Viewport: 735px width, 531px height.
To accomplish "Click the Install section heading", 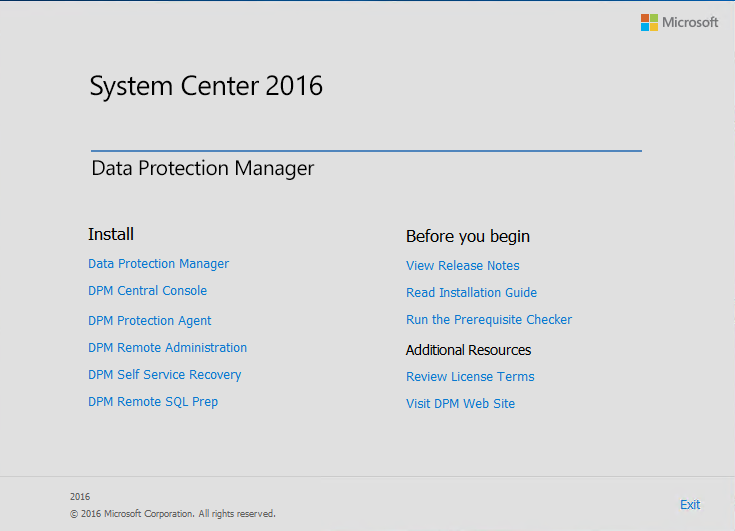I will (111, 234).
